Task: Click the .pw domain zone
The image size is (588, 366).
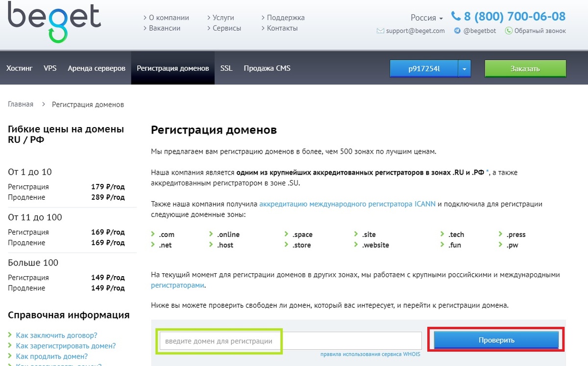Action: point(512,245)
